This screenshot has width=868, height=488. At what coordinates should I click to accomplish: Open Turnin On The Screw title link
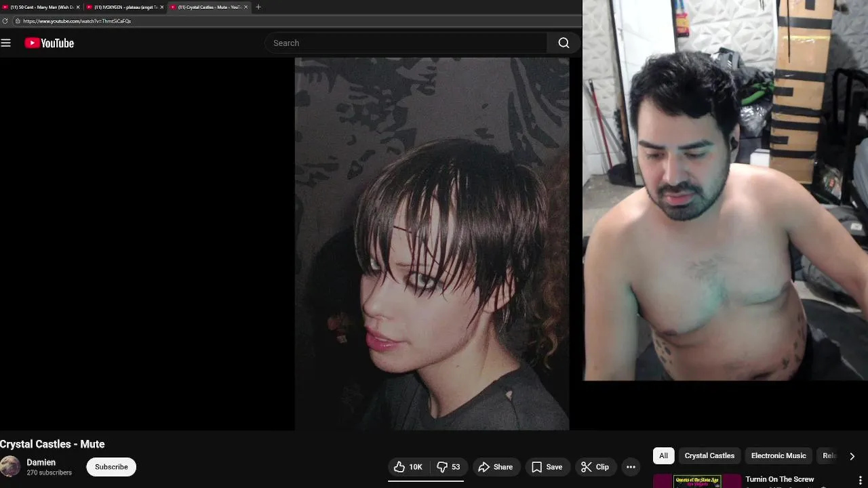[780, 479]
